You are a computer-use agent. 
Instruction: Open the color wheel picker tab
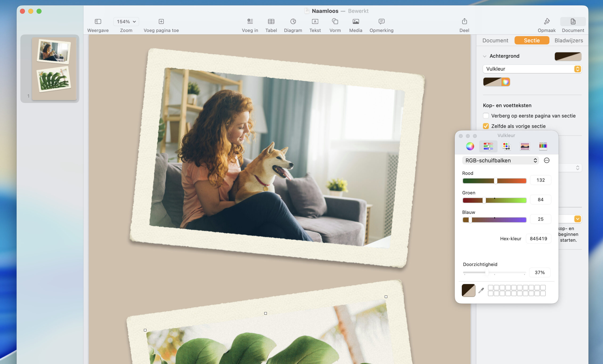[x=470, y=146]
